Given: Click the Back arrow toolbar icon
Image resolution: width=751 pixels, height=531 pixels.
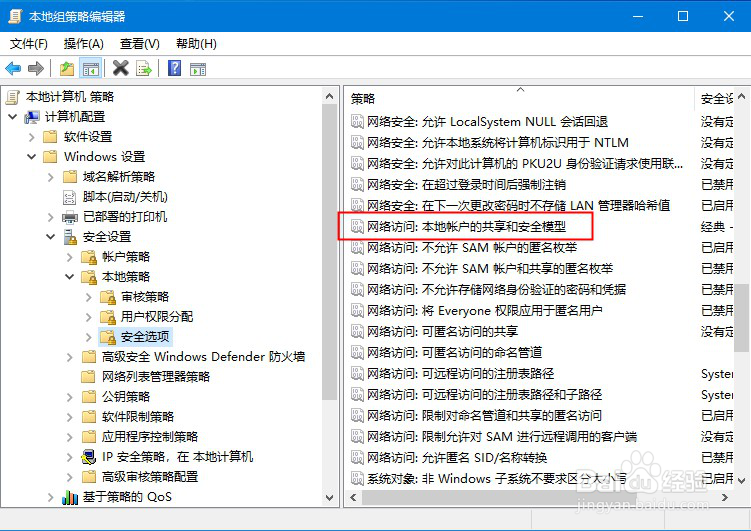Looking at the screenshot, I should click(13, 69).
